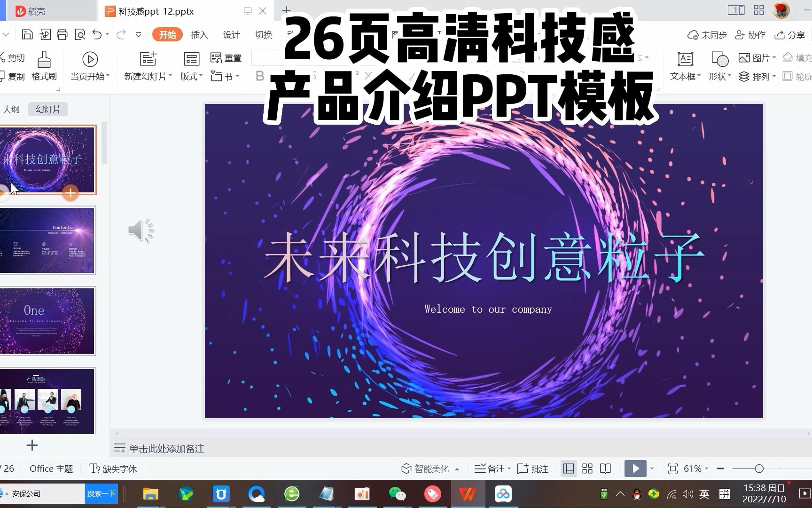Open the WeChat icon in taskbar

398,494
